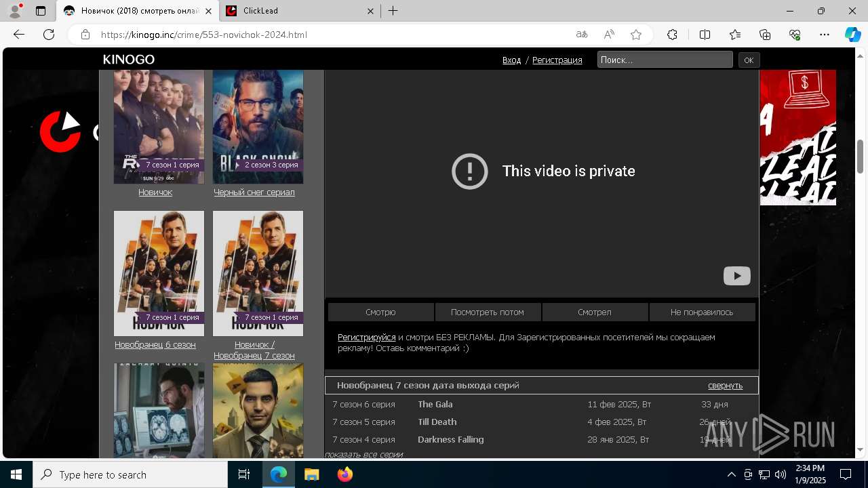Open the Favorites list

click(x=735, y=35)
